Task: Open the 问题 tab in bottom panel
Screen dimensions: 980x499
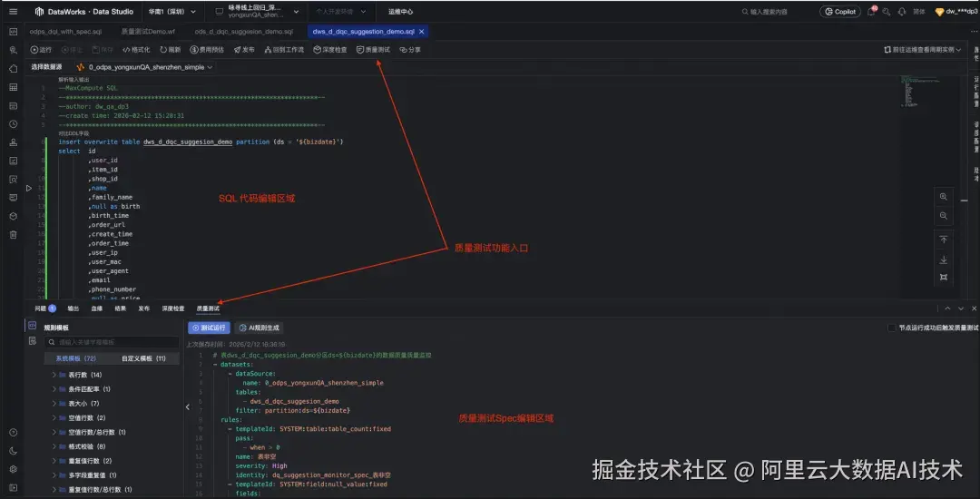Action: [x=45, y=308]
